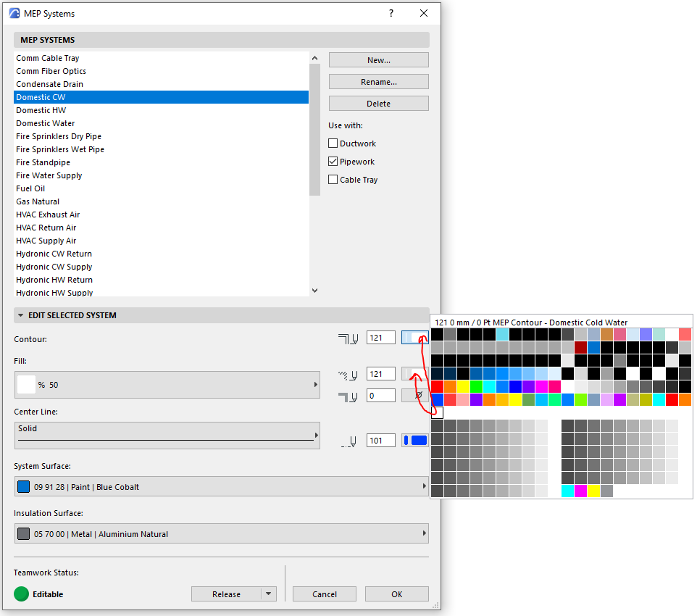Select the Hydronic CW Return system

162,254
